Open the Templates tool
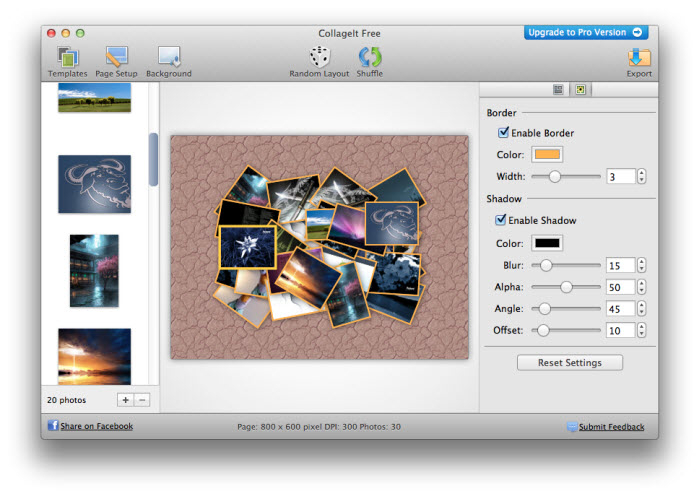700x496 pixels. [67, 60]
